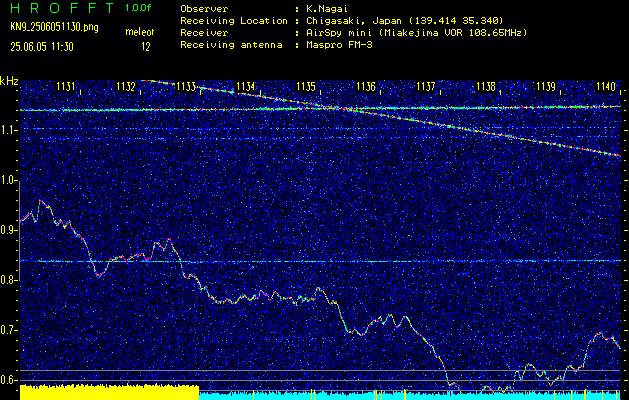Click the kHz axis unit label
This screenshot has height=400, width=629.
pos(9,81)
